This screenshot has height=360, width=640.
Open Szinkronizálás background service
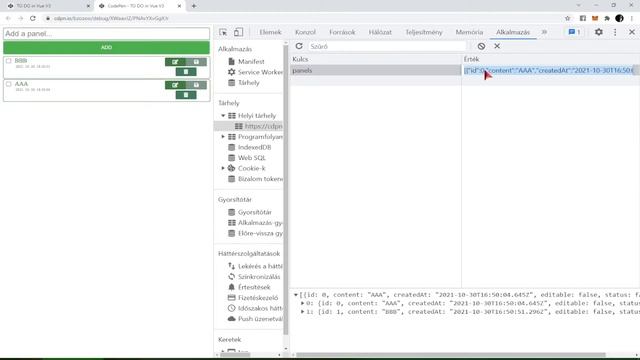coord(255,277)
